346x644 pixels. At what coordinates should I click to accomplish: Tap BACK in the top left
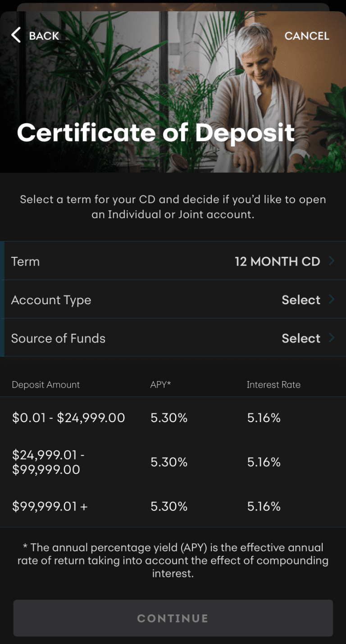click(44, 36)
